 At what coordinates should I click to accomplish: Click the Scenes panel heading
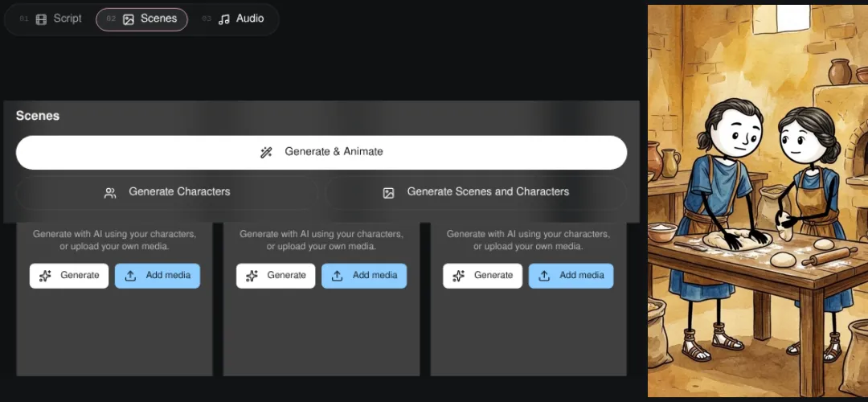(x=38, y=117)
